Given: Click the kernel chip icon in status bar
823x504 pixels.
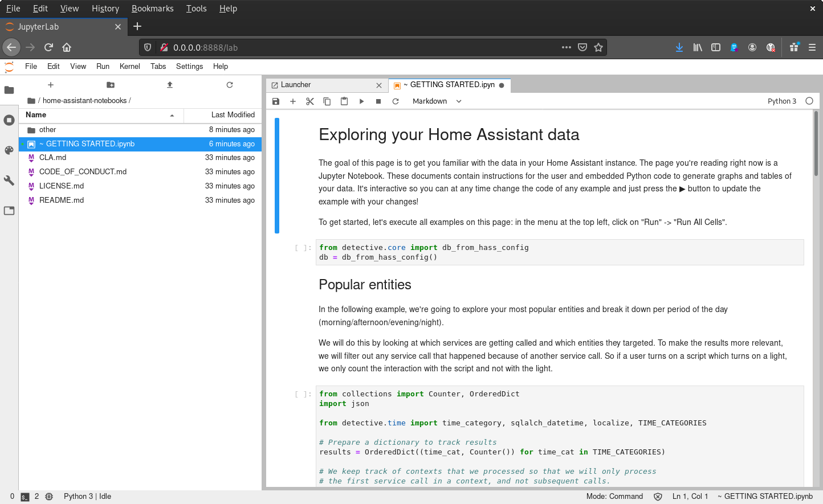Looking at the screenshot, I should coord(49,497).
